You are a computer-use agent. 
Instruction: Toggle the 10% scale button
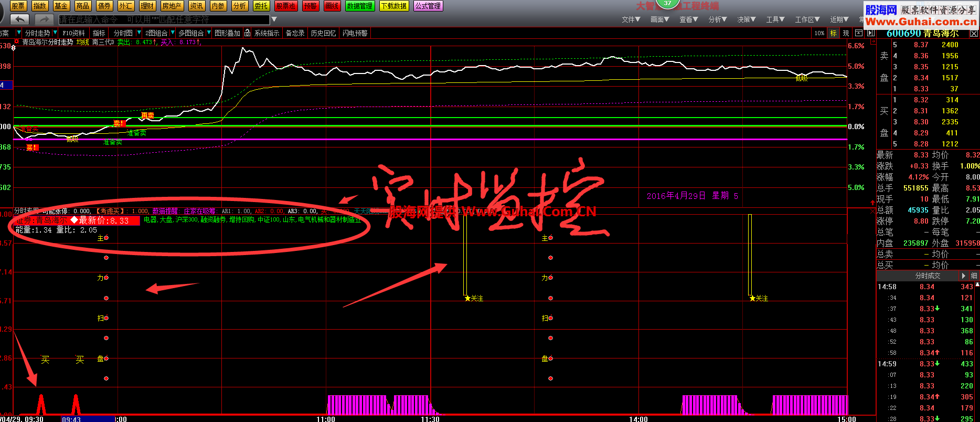[x=819, y=33]
